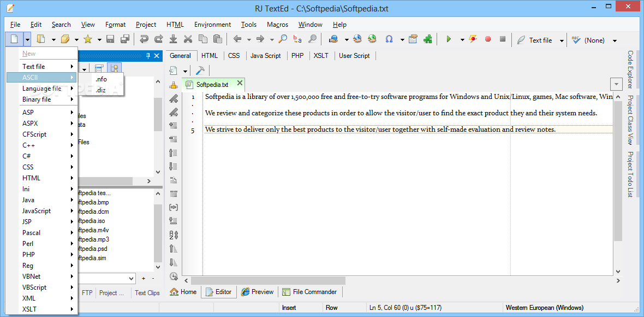
Task: Open the (None) spell check language dropdown
Action: coord(615,40)
